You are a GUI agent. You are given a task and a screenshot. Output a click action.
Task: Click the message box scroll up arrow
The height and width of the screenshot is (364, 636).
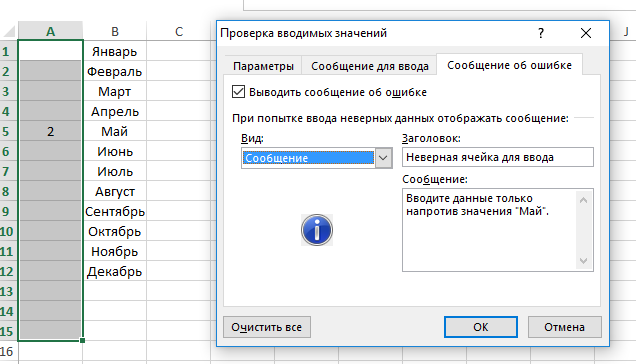tap(584, 200)
